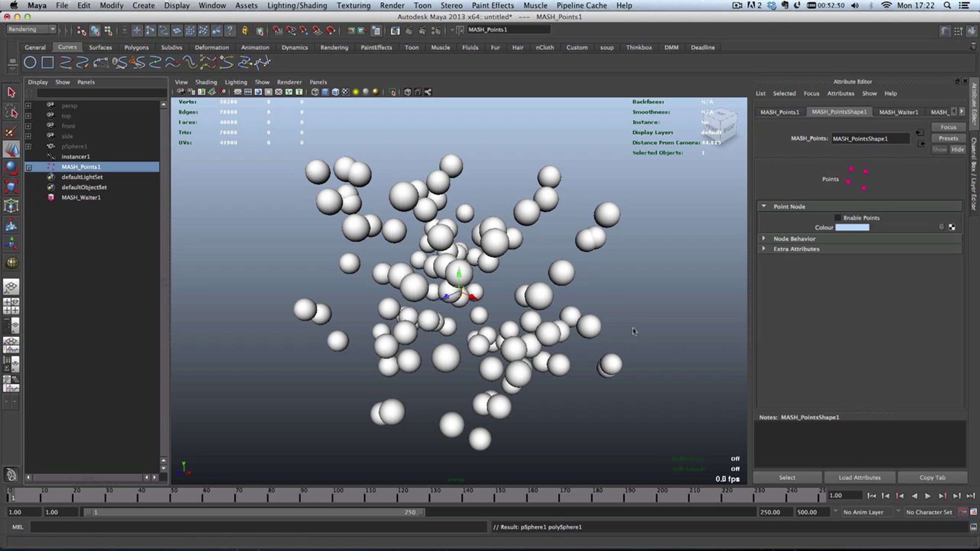Open the viewport Shading menu

206,82
